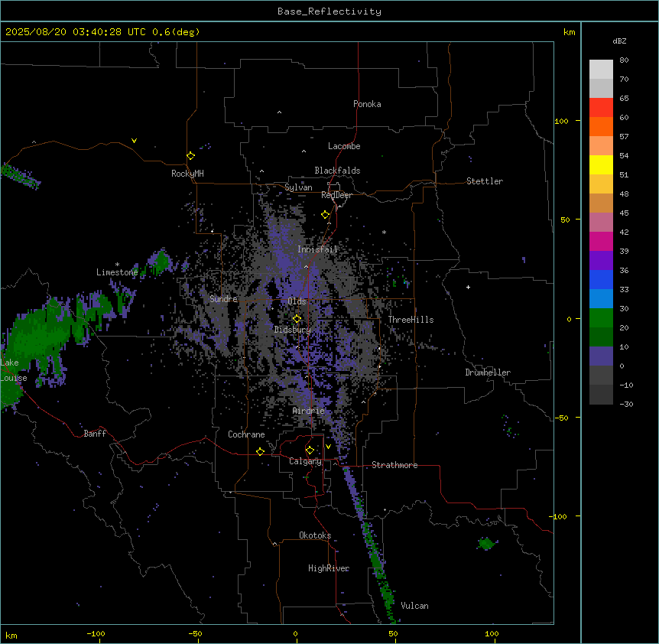Select the Stettler label
The image size is (659, 644).
tap(485, 181)
